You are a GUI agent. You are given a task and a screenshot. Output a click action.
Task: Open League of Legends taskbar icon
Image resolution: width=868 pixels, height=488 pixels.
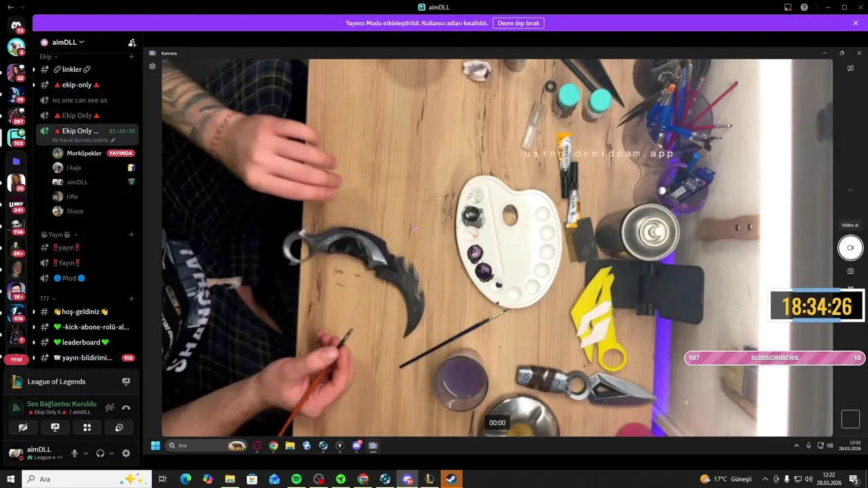click(429, 479)
